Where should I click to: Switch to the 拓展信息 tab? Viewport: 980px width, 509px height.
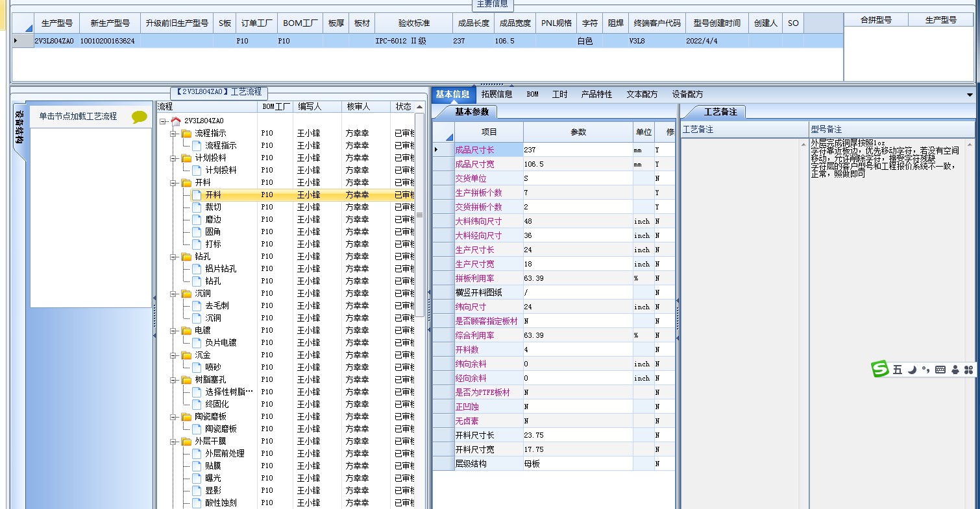click(x=496, y=94)
